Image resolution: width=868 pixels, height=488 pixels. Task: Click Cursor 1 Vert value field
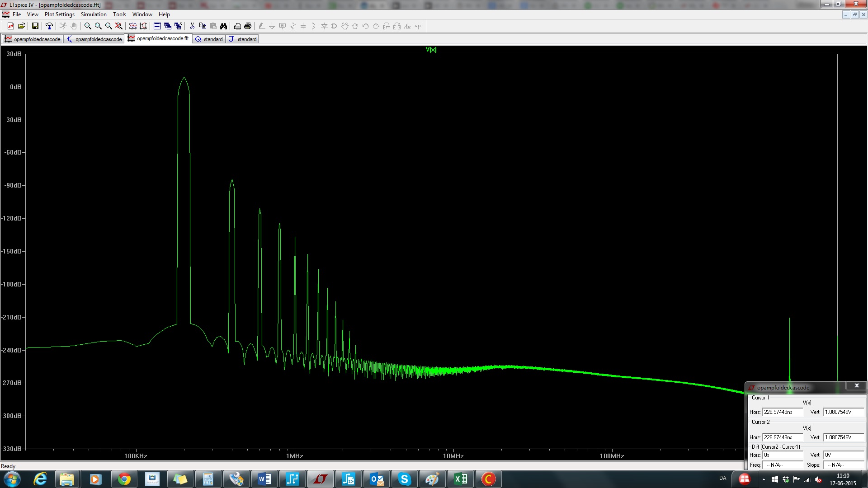coord(844,412)
